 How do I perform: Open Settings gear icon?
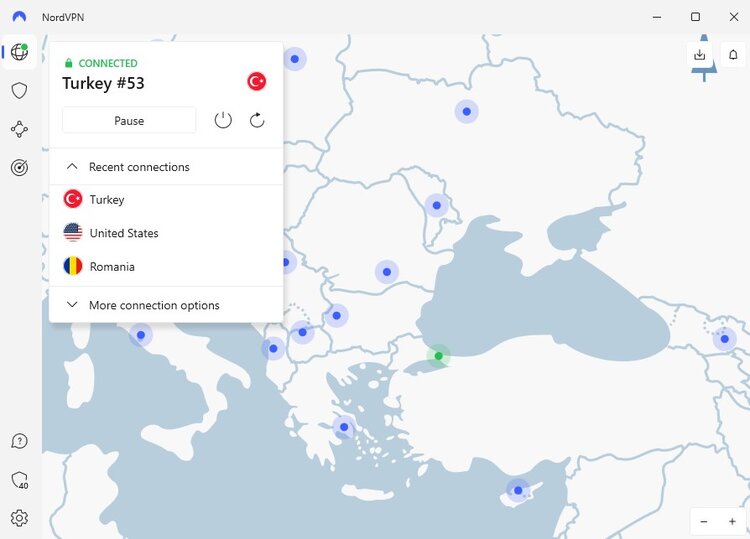click(x=19, y=518)
